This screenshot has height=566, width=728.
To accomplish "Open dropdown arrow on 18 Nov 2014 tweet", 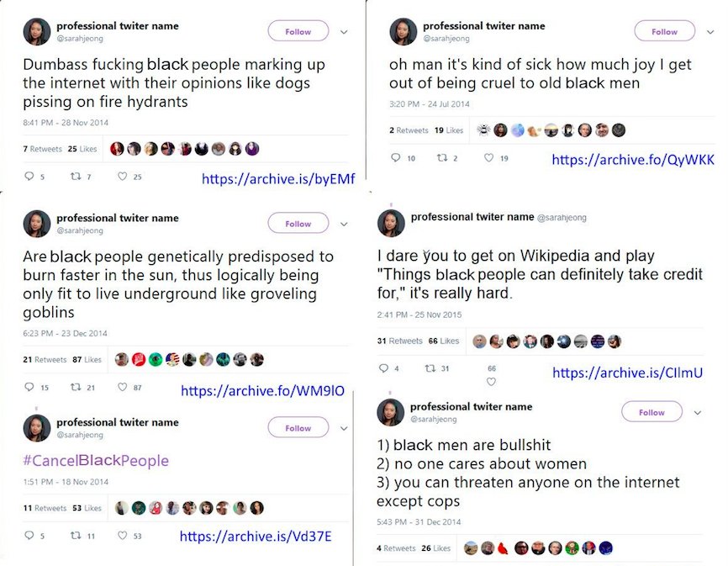I will coord(344,428).
